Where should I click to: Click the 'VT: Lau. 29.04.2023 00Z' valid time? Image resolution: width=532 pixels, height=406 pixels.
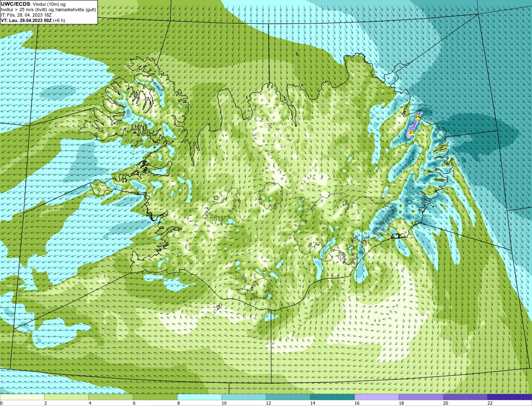[x=26, y=20]
